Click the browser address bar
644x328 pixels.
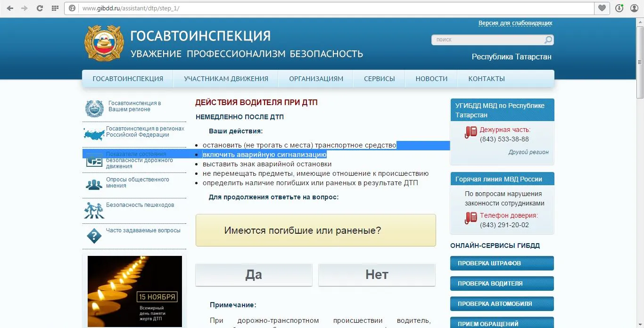tap(330, 8)
